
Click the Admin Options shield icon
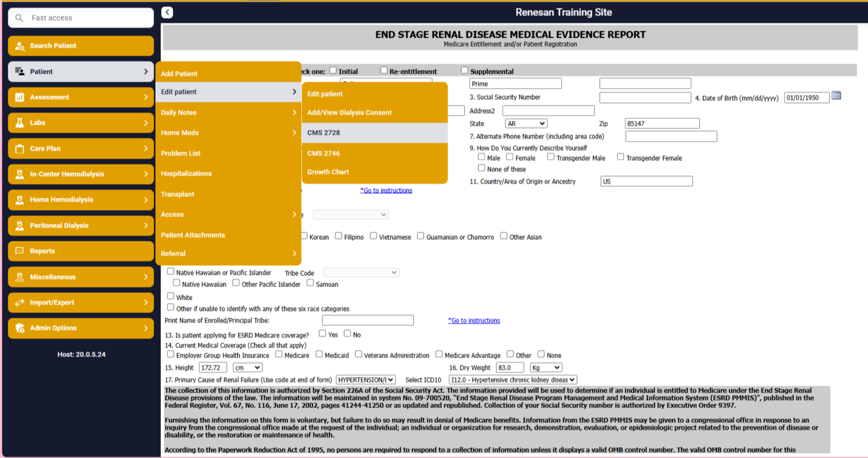[20, 328]
